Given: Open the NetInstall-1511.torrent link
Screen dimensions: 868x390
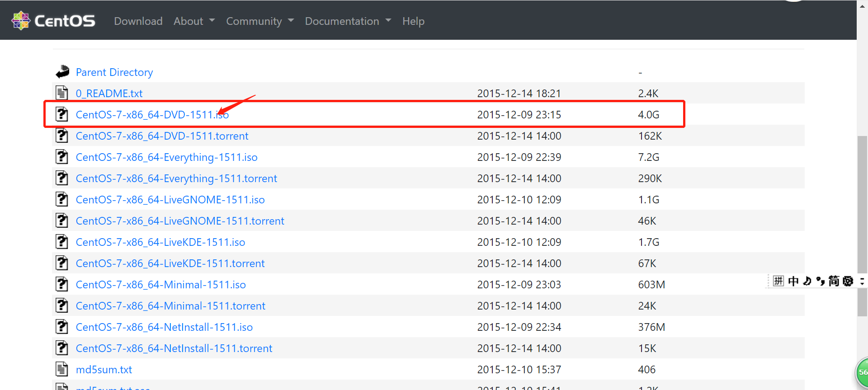Looking at the screenshot, I should [174, 348].
